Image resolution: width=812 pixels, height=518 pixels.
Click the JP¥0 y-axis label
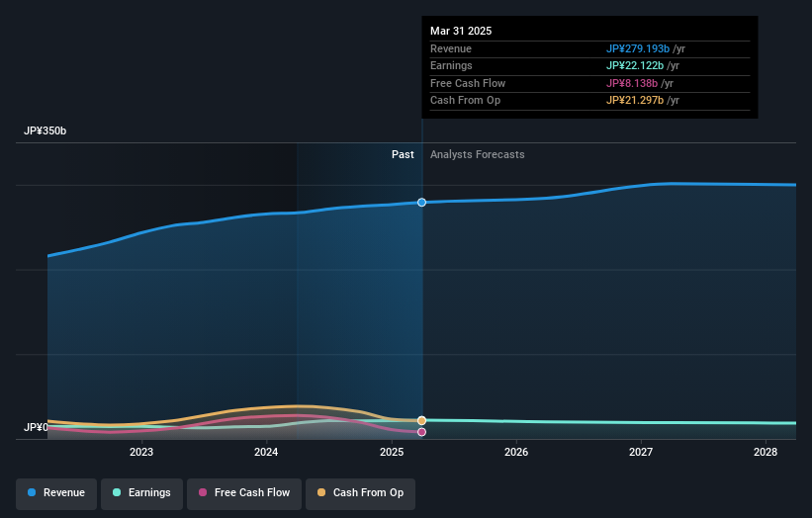click(36, 427)
